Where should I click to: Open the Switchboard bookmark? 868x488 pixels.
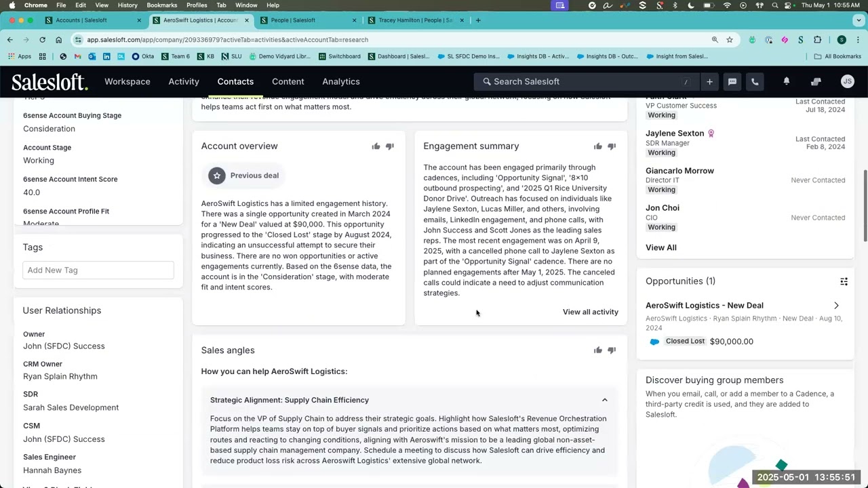pos(340,56)
